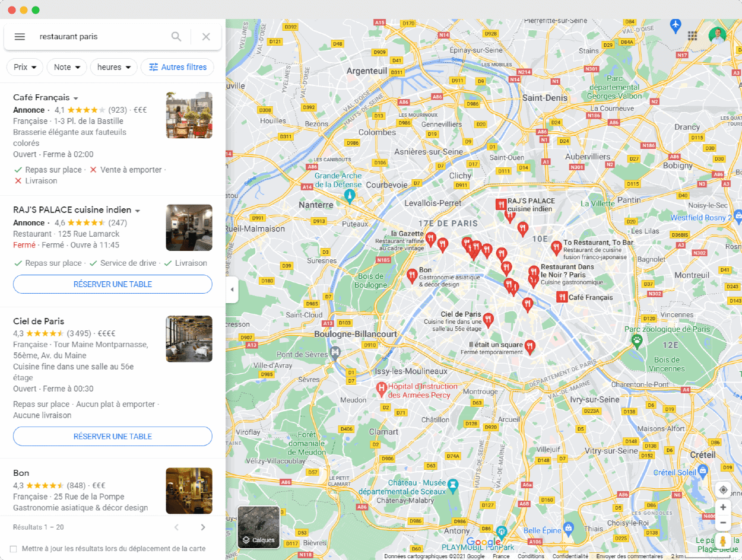Click RÉSERVER UNE TABLE for RAJ'S PALACE
The height and width of the screenshot is (560, 742).
(113, 284)
